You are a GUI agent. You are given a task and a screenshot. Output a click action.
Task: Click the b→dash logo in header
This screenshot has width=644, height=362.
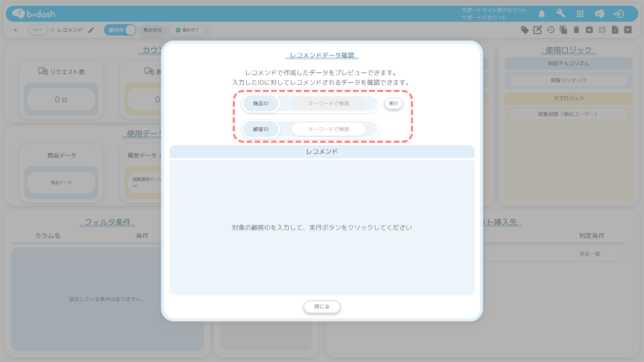coord(33,14)
